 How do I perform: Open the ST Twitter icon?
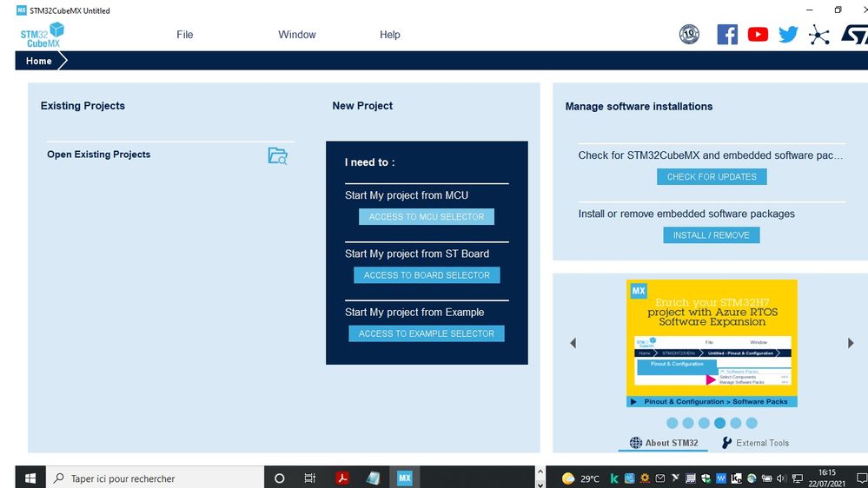pos(788,35)
